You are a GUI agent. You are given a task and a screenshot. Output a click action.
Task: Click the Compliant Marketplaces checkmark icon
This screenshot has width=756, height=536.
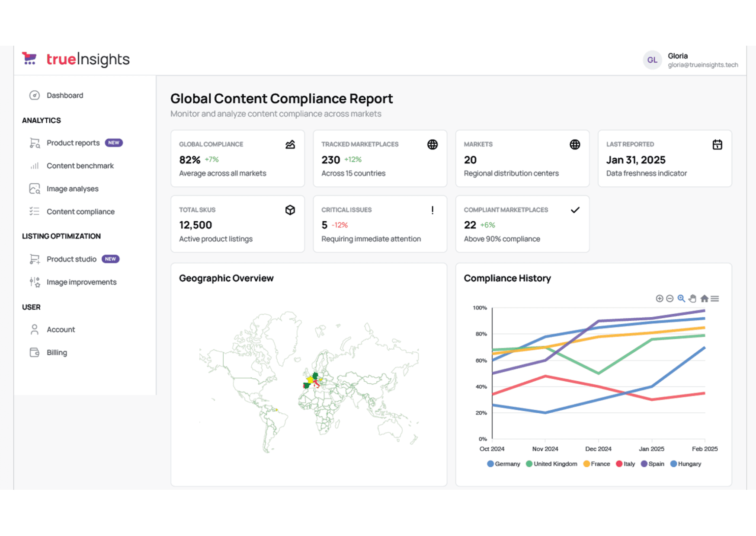(575, 210)
